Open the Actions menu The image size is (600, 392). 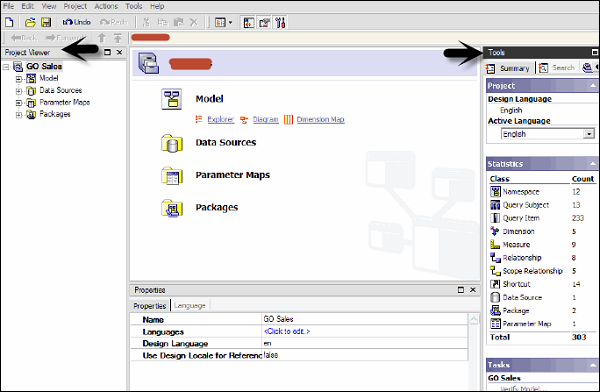pyautogui.click(x=106, y=6)
